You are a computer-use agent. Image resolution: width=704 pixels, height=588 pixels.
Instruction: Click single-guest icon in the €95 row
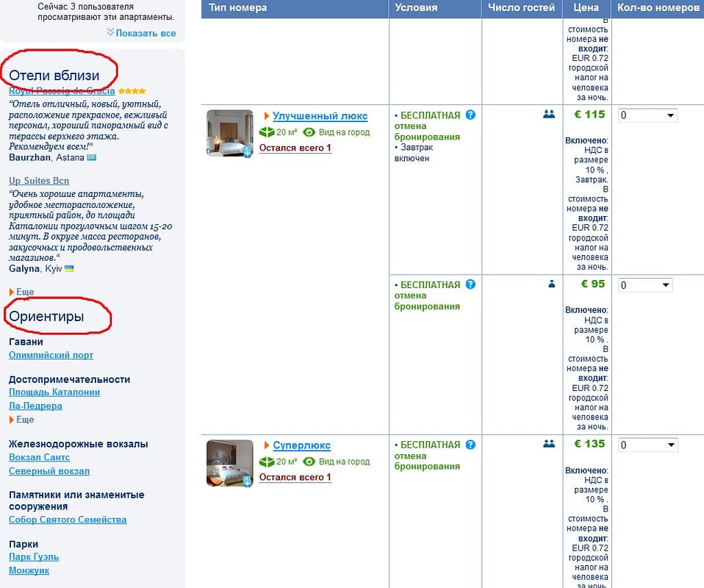coord(552,284)
